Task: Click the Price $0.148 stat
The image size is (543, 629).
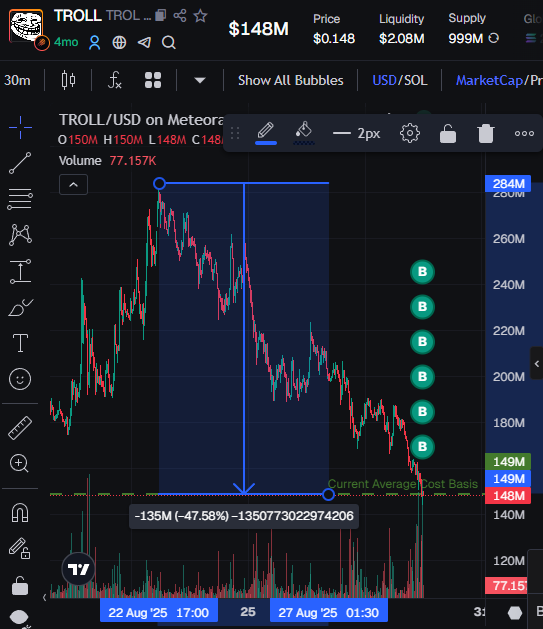Action: pyautogui.click(x=334, y=29)
